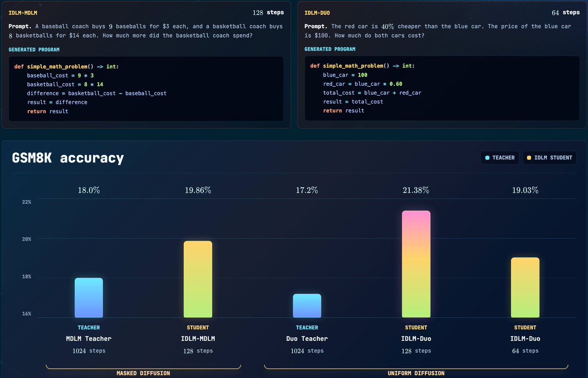Screen dimensions: 588x378
Task: Click GENERATED PROGRAM label in IDLM-MDLM card
Action: click(x=34, y=50)
